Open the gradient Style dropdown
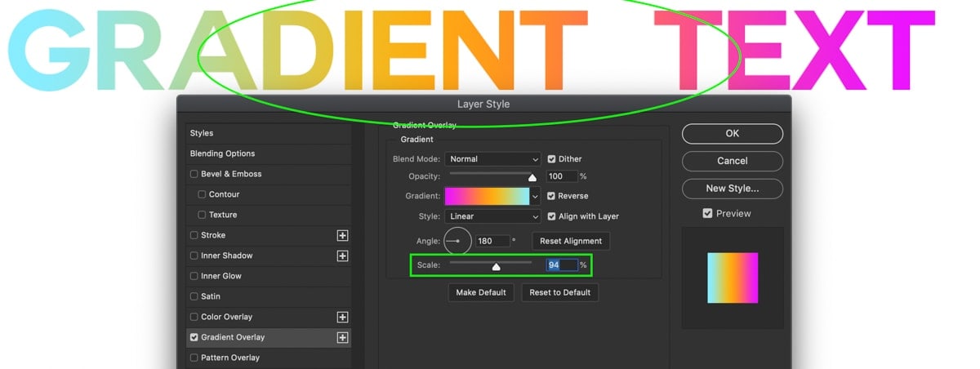The width and height of the screenshot is (980, 369). tap(493, 216)
